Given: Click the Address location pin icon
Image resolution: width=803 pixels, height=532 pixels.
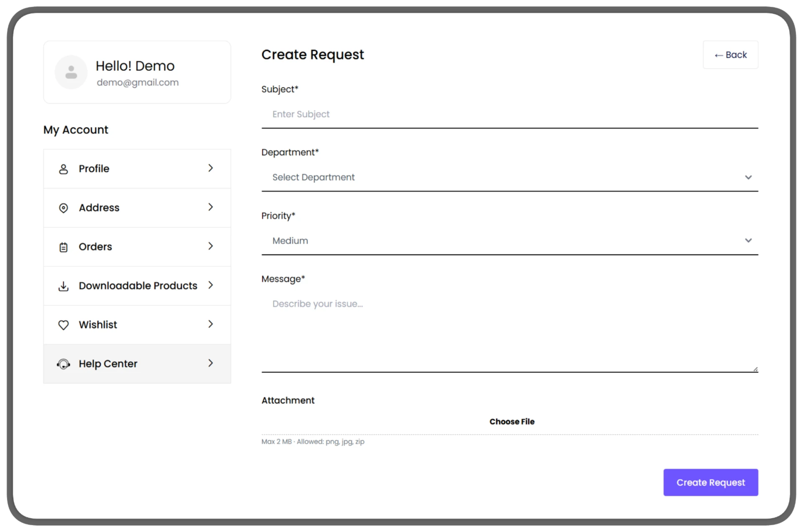Looking at the screenshot, I should [x=63, y=208].
